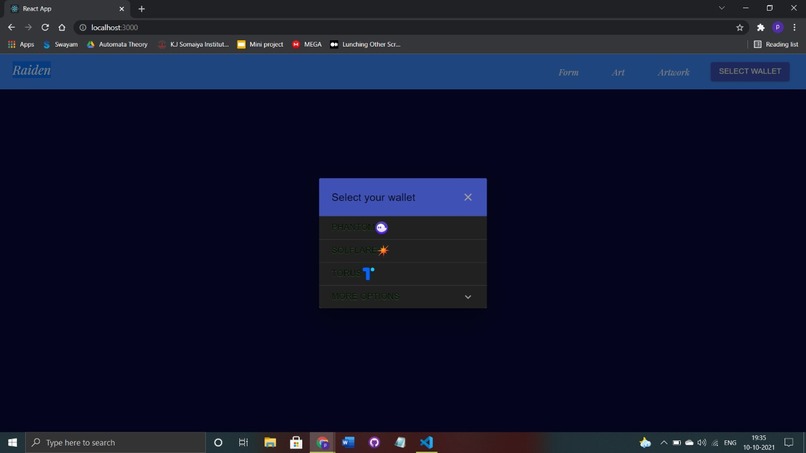Image resolution: width=806 pixels, height=453 pixels.
Task: Open the Extensions puzzle icon
Action: point(761,28)
